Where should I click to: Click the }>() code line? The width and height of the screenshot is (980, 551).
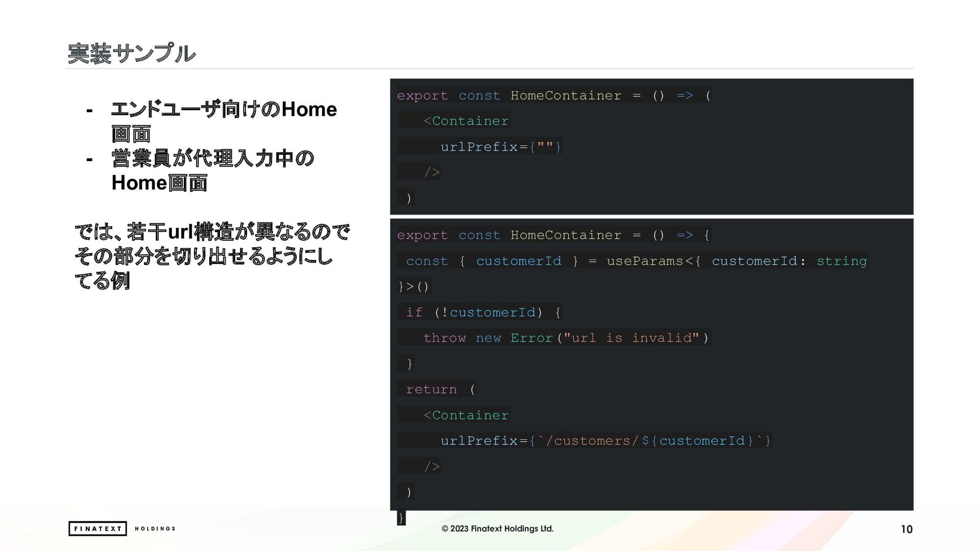coord(414,287)
